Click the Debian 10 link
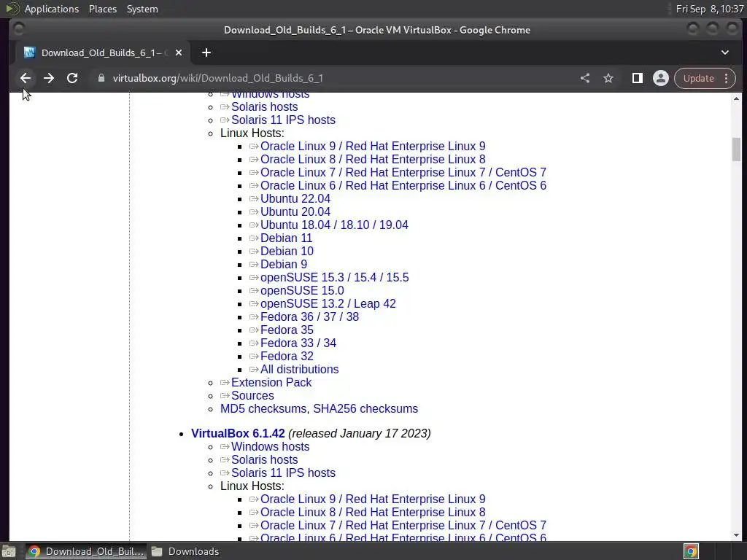This screenshot has width=747, height=560. (x=287, y=252)
